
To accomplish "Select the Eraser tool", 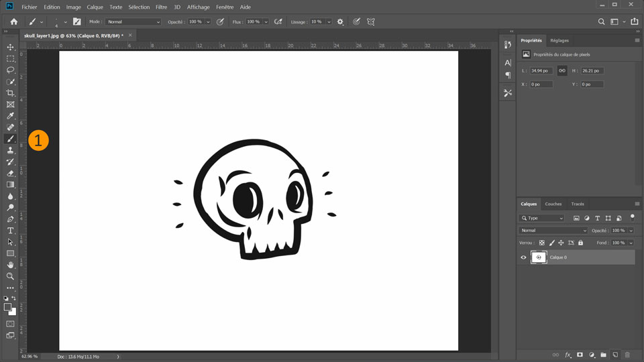I will pyautogui.click(x=10, y=173).
